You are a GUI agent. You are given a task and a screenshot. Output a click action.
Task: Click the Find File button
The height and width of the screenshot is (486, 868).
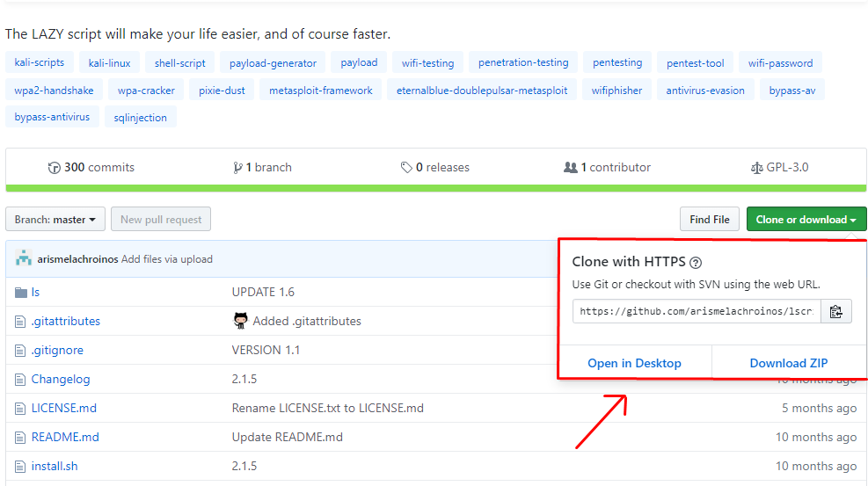[x=709, y=220]
